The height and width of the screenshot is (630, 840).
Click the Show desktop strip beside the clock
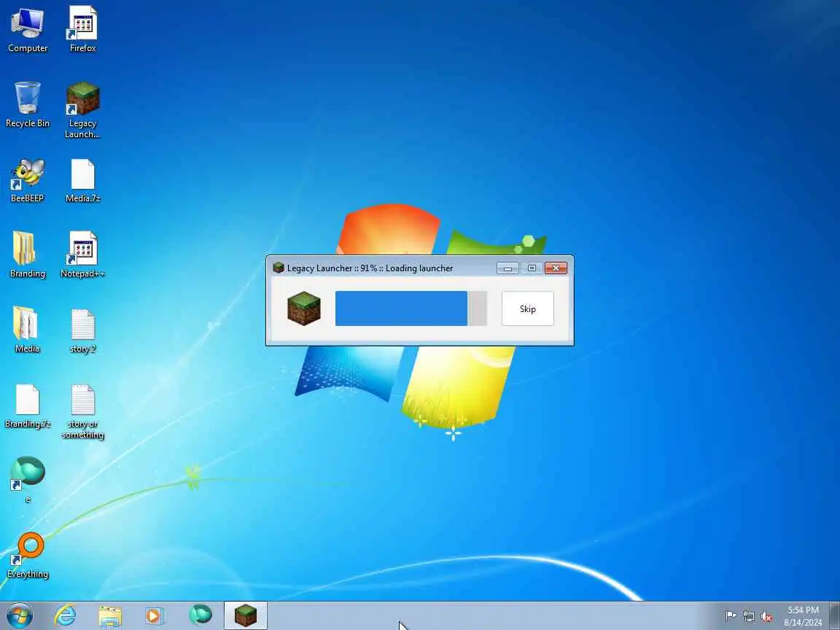coord(835,615)
